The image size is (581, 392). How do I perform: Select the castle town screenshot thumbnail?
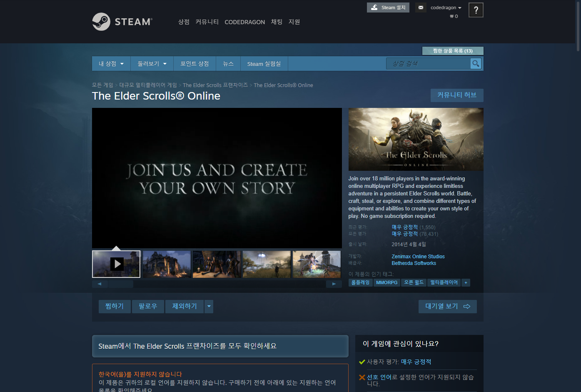click(167, 264)
